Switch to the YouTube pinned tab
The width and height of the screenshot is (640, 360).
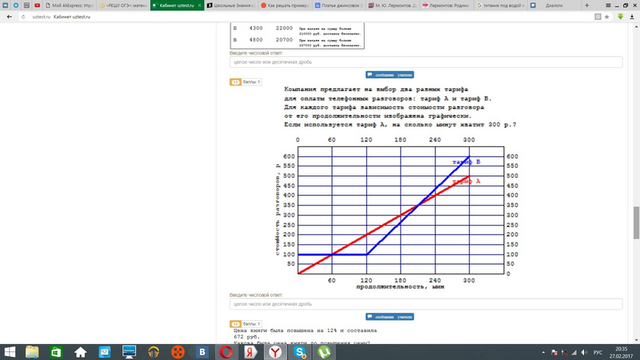37,5
